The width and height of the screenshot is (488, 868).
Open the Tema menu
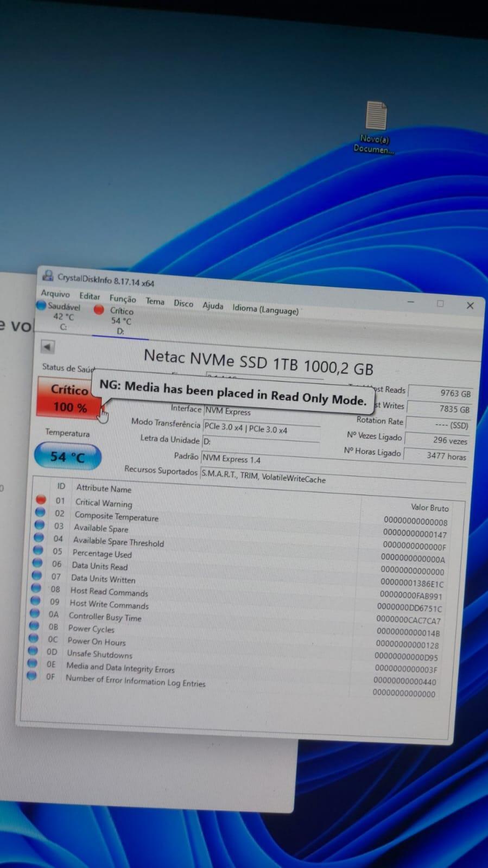tap(155, 301)
